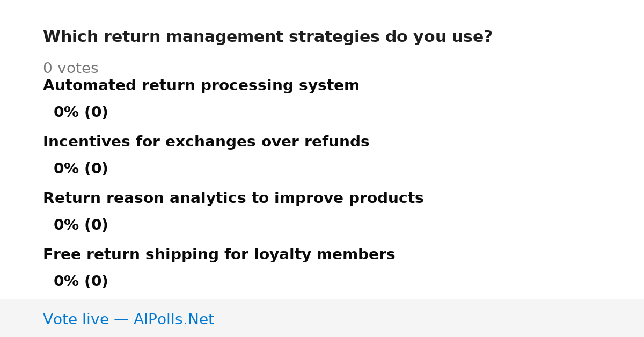Click the orange result bar for free shipping
The height and width of the screenshot is (337, 644).
pyautogui.click(x=43, y=282)
